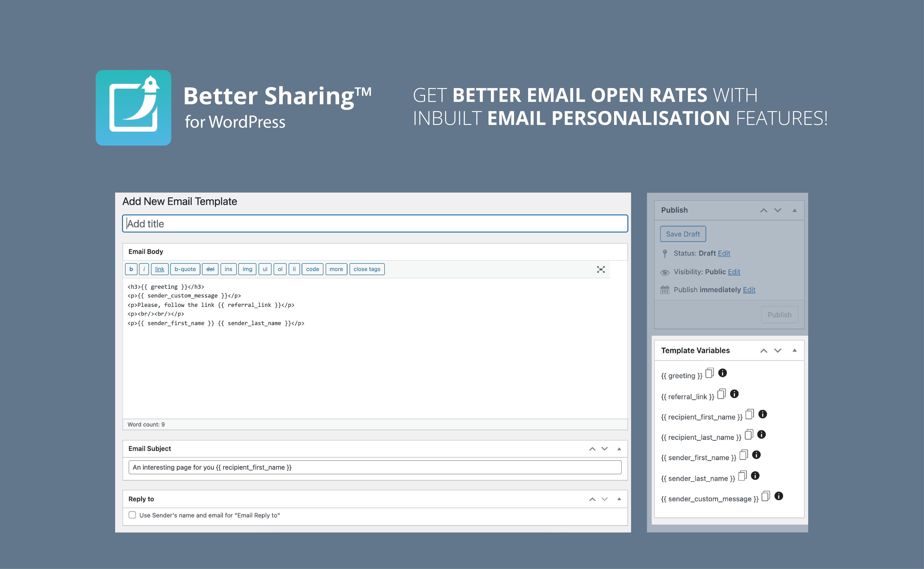Insert a ul list tag
Viewport: 924px width, 569px height.
pos(265,269)
